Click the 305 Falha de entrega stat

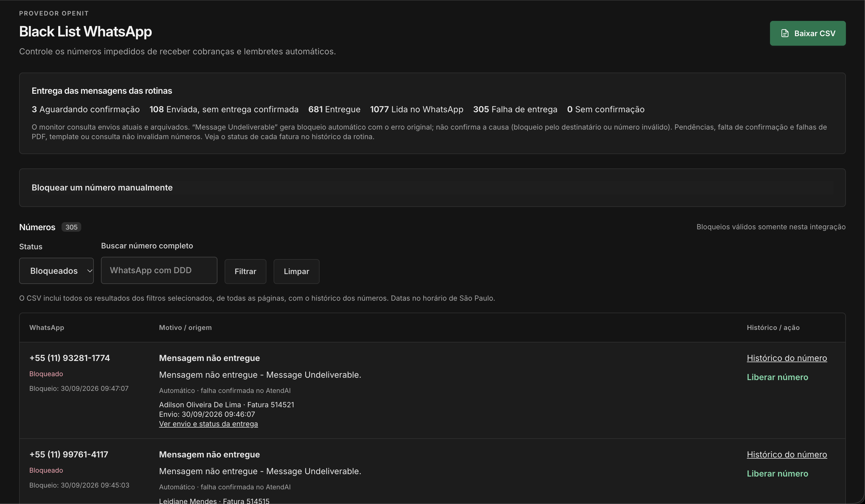(515, 110)
